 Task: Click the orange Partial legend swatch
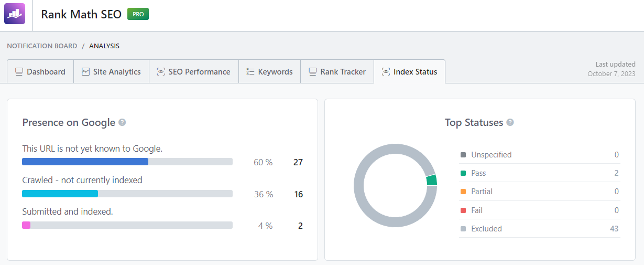pos(463,192)
